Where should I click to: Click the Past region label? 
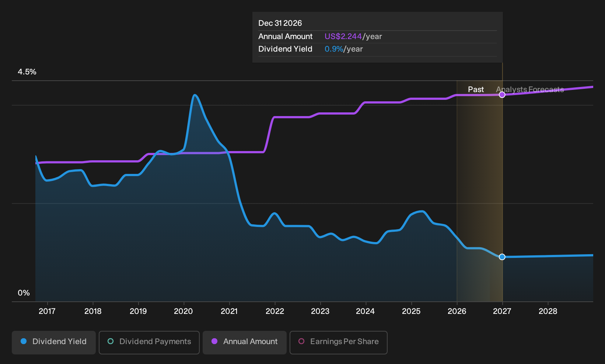pyautogui.click(x=476, y=90)
